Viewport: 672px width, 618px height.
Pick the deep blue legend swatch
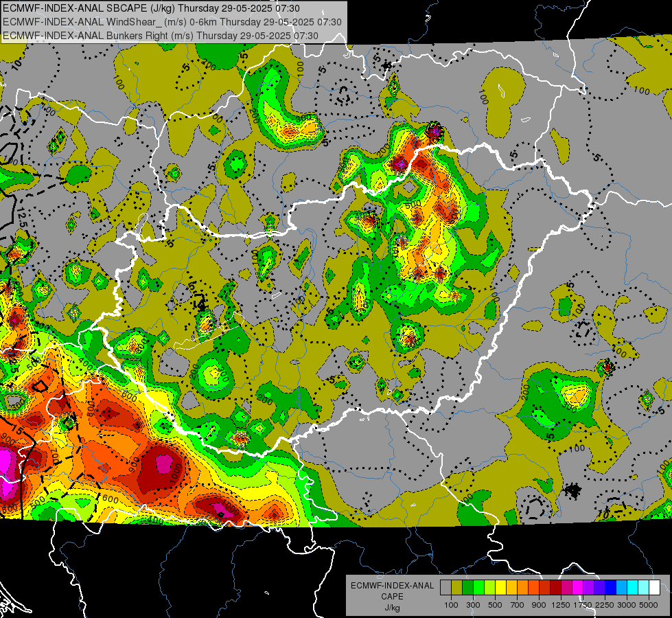pyautogui.click(x=610, y=588)
